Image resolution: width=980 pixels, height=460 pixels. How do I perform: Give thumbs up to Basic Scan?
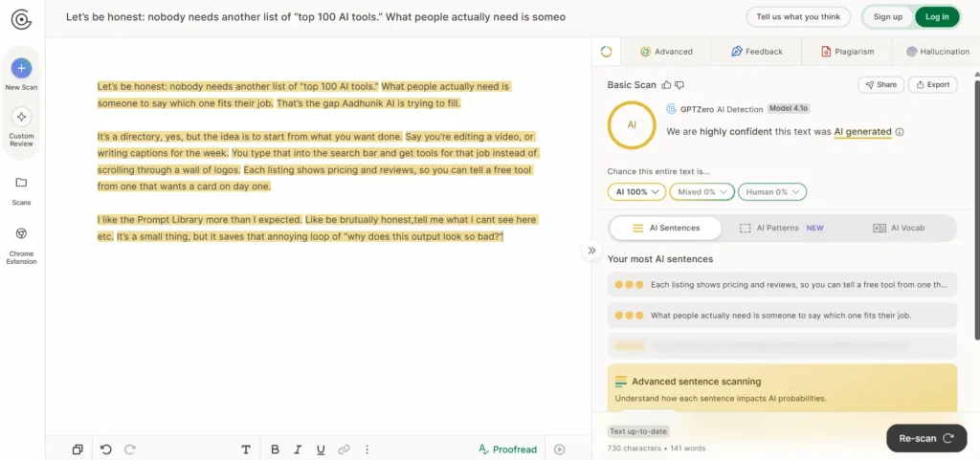coord(666,85)
